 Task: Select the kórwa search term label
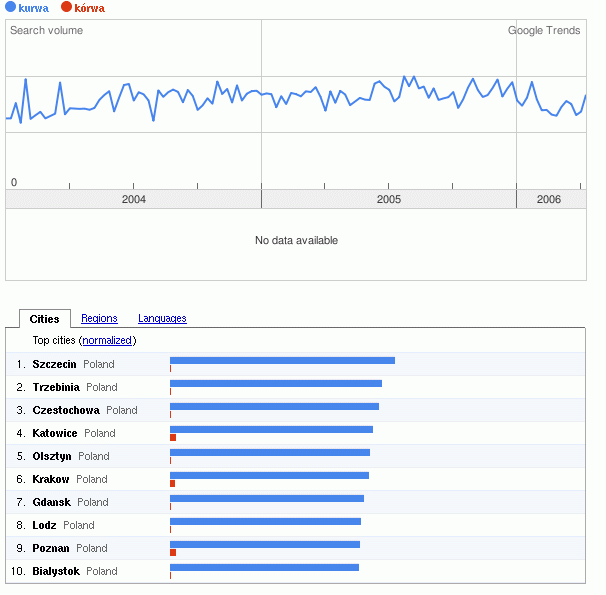[x=89, y=8]
